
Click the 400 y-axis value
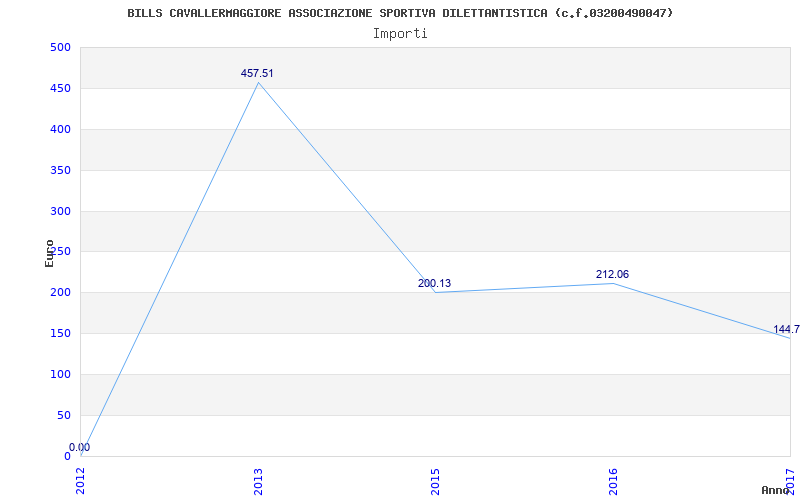point(60,130)
